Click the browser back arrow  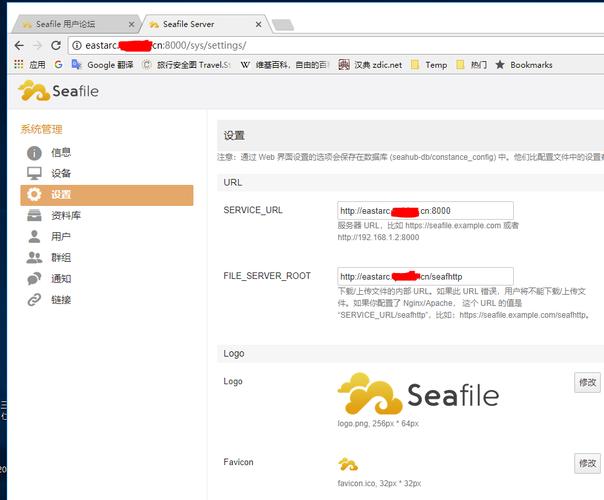19,45
